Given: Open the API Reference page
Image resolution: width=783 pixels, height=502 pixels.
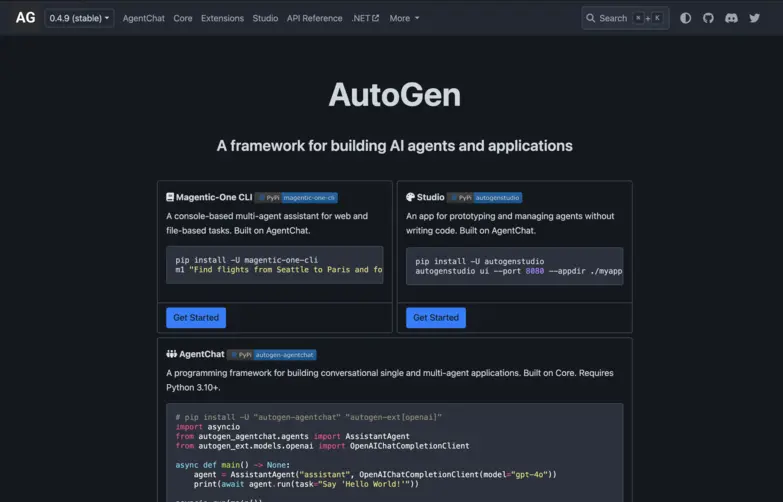Looking at the screenshot, I should pos(315,18).
